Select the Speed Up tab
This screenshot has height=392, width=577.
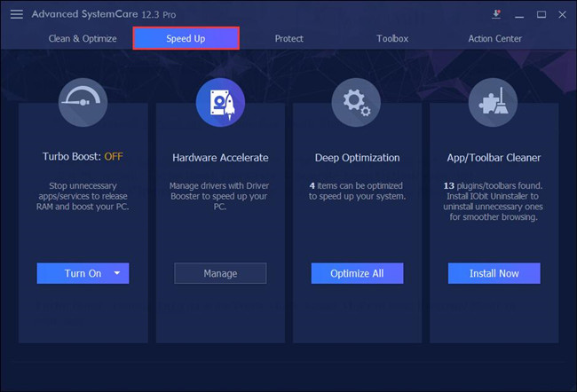click(x=186, y=38)
